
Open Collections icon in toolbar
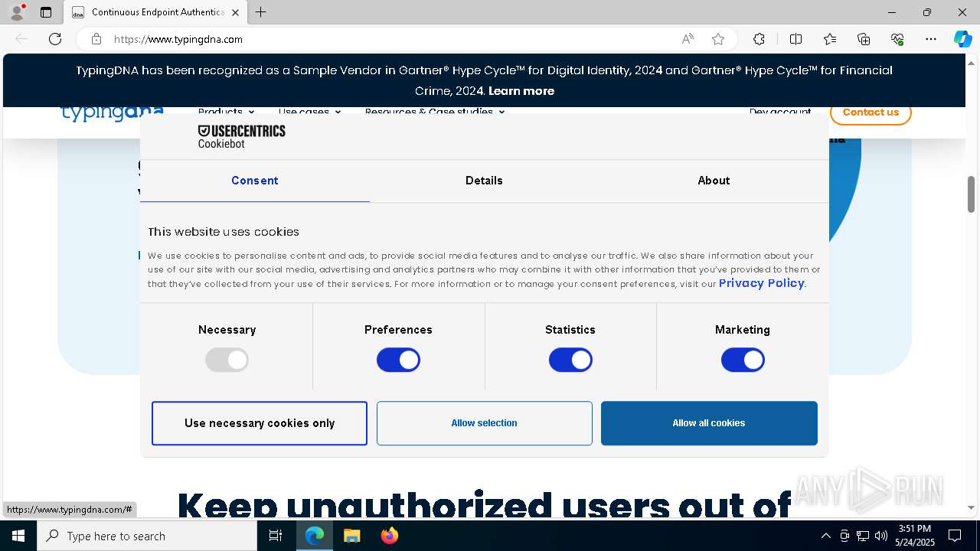coord(864,39)
